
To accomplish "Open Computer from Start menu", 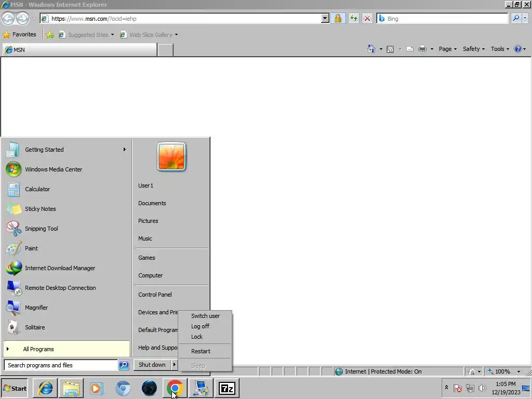I will pyautogui.click(x=171, y=275).
